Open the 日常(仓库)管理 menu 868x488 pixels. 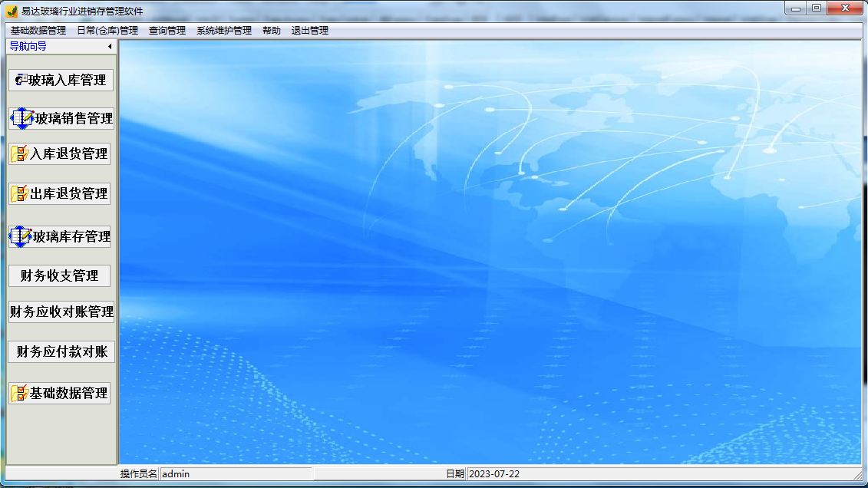click(x=107, y=30)
